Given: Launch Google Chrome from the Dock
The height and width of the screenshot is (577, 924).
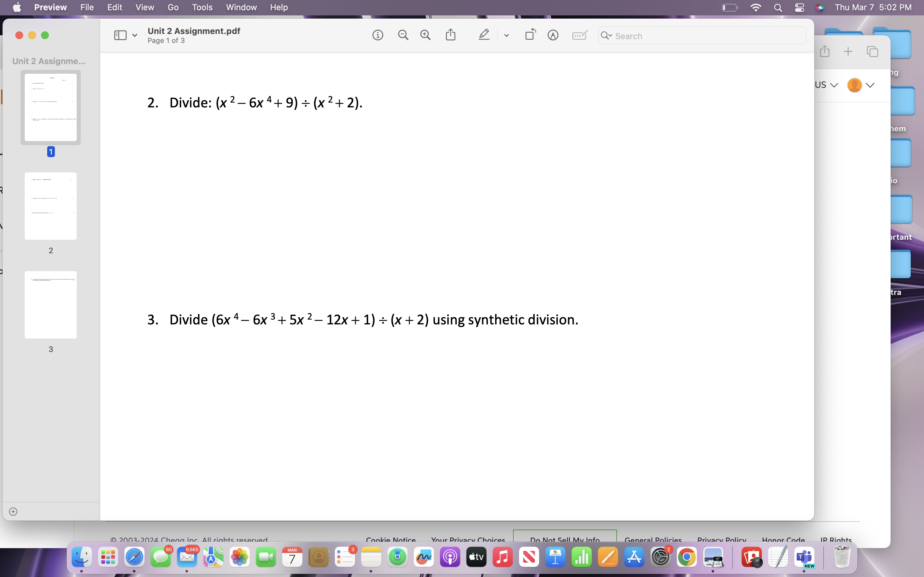Looking at the screenshot, I should [688, 557].
